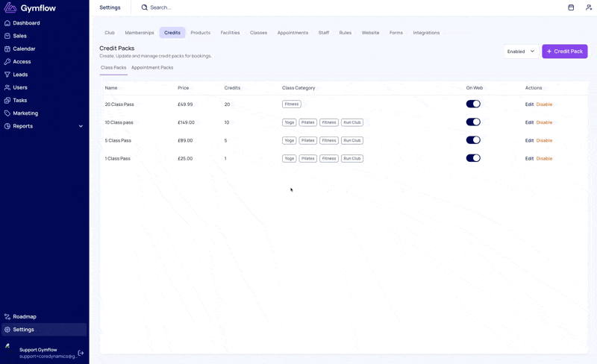597x364 pixels.
Task: Disable the 20 Class Pass
Action: (544, 104)
